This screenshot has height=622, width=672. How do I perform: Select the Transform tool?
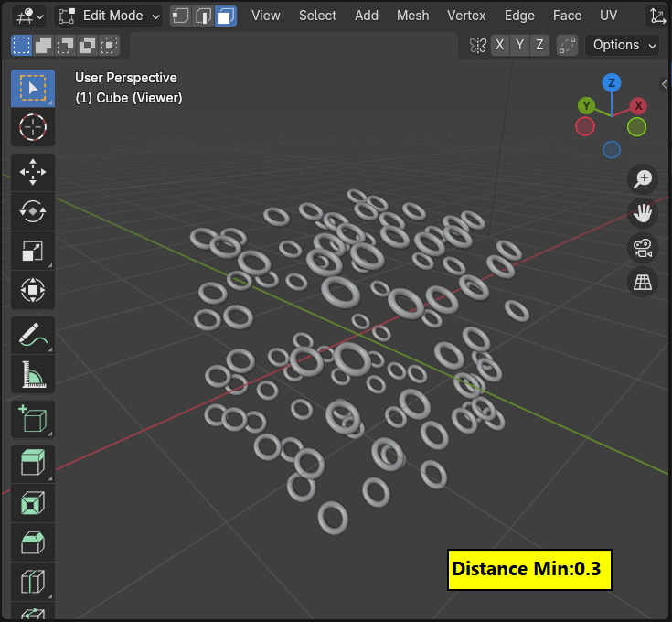33,290
